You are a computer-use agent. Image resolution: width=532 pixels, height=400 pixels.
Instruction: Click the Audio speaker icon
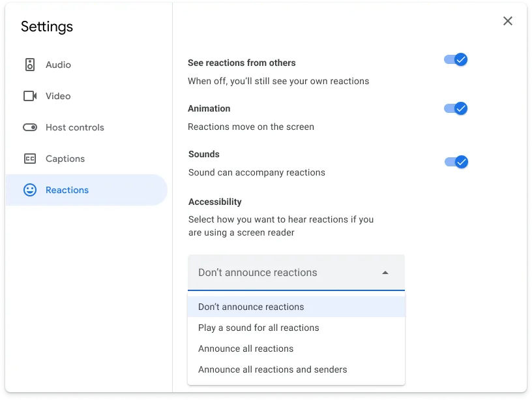tap(30, 65)
